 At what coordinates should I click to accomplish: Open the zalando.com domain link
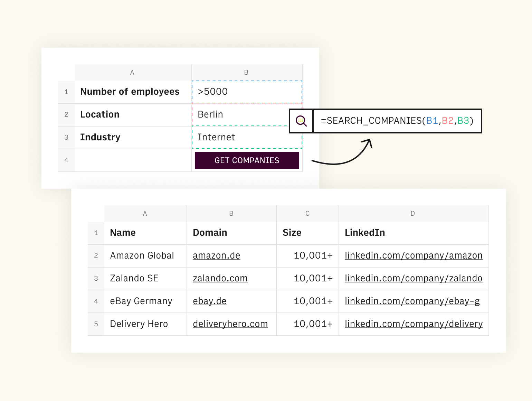tap(220, 278)
